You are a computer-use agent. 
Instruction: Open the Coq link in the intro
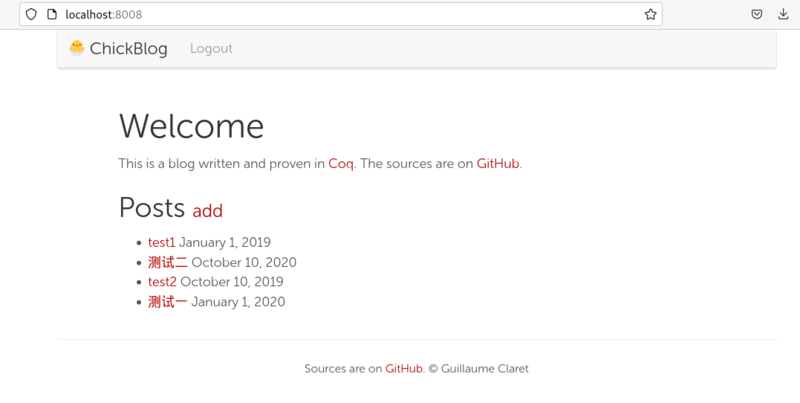[340, 164]
